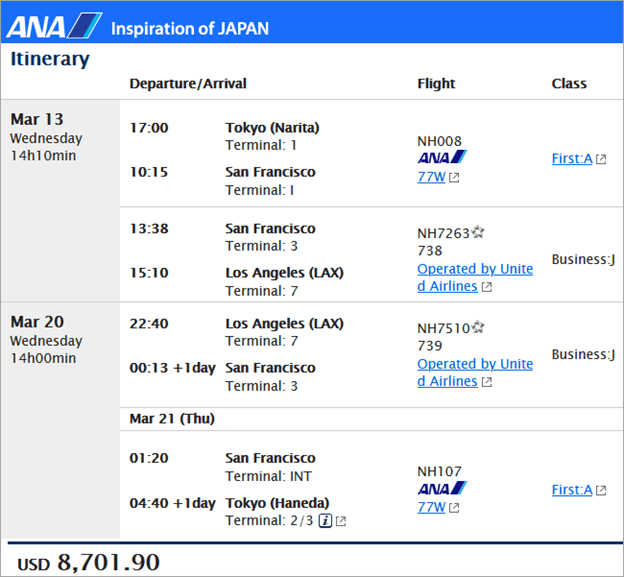Image resolution: width=624 pixels, height=577 pixels.
Task: Click the info icon beside Terminal 2/3
Action: (325, 520)
